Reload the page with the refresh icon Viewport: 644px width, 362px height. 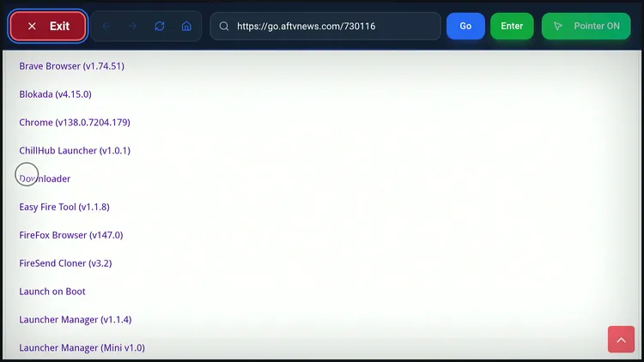point(160,27)
